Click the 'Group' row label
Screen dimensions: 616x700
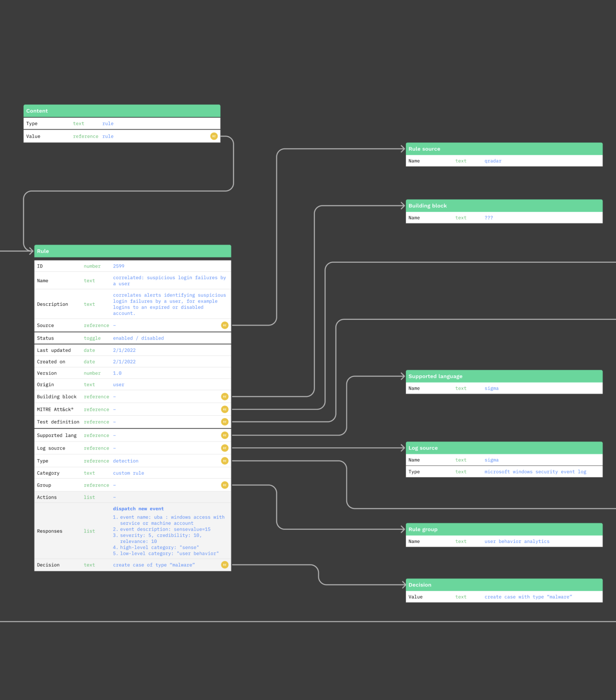[x=44, y=485]
